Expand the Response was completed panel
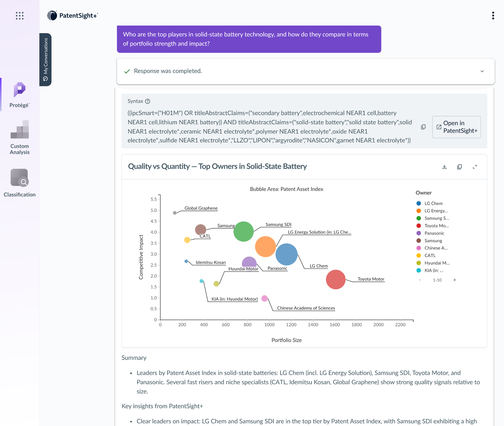The width and height of the screenshot is (504, 426). 482,71
